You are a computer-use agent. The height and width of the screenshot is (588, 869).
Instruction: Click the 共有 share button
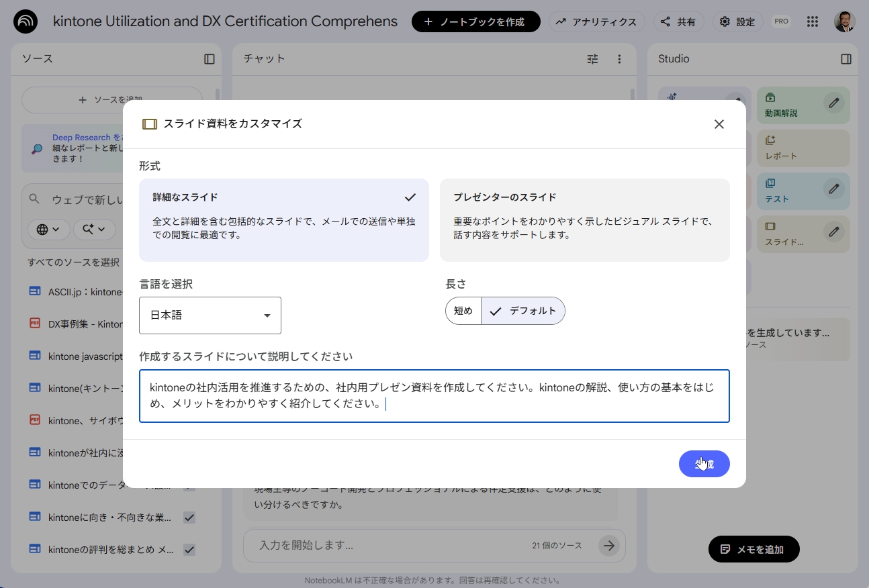tap(678, 21)
